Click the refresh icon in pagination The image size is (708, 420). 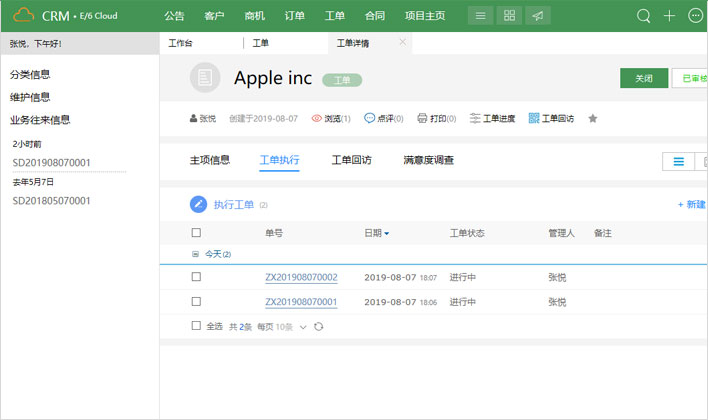click(x=319, y=327)
